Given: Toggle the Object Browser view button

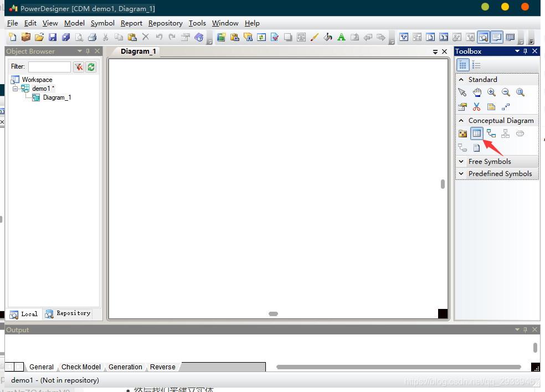Looking at the screenshot, I should pos(484,37).
